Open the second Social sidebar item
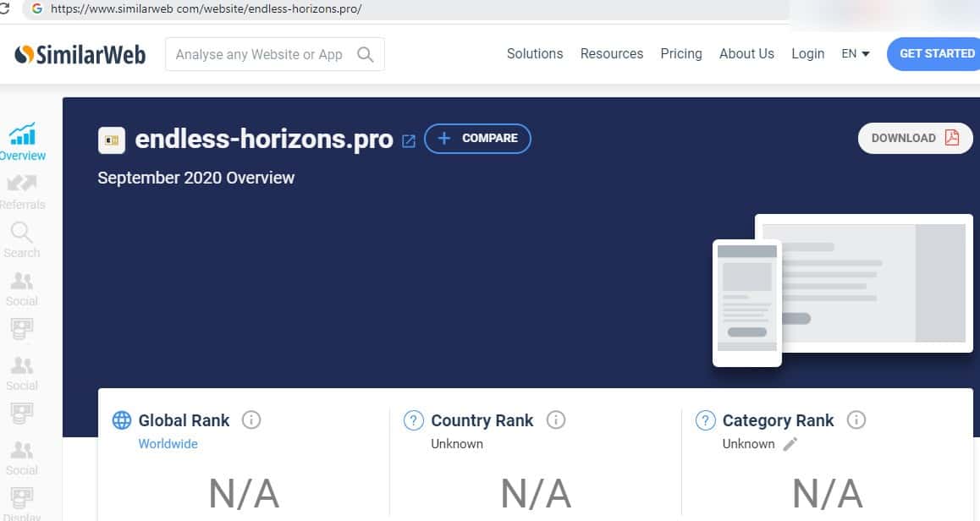Screen dimensions: 980x521 point(22,374)
